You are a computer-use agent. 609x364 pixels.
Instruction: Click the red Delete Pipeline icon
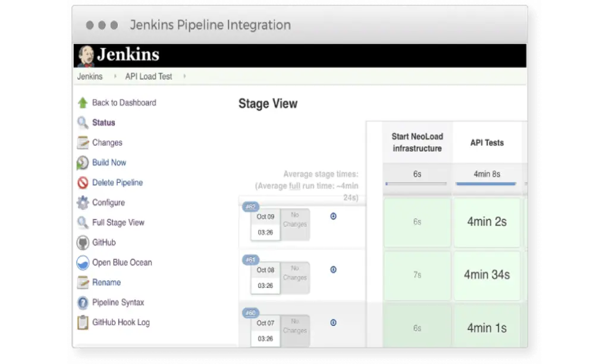83,183
